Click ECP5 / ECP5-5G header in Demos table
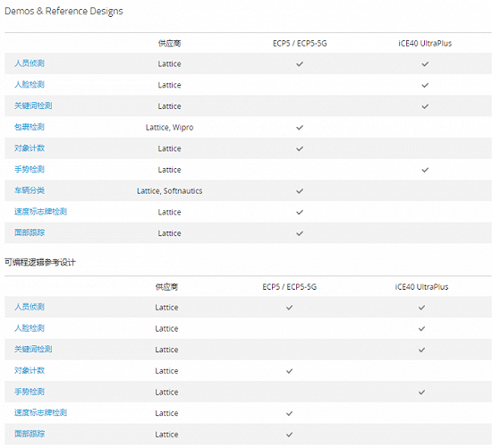The image size is (492, 448). pyautogui.click(x=300, y=43)
